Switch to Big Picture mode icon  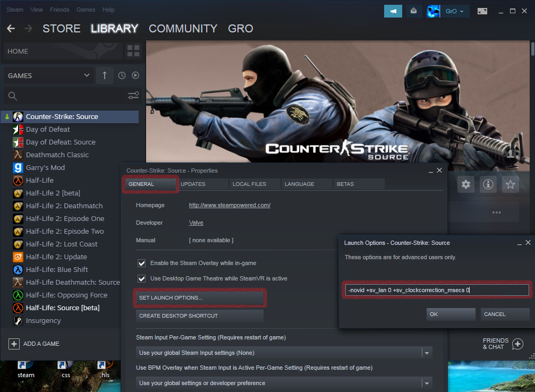coord(482,11)
